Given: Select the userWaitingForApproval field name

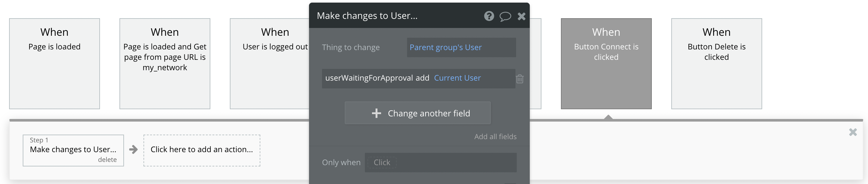Looking at the screenshot, I should coord(369,78).
